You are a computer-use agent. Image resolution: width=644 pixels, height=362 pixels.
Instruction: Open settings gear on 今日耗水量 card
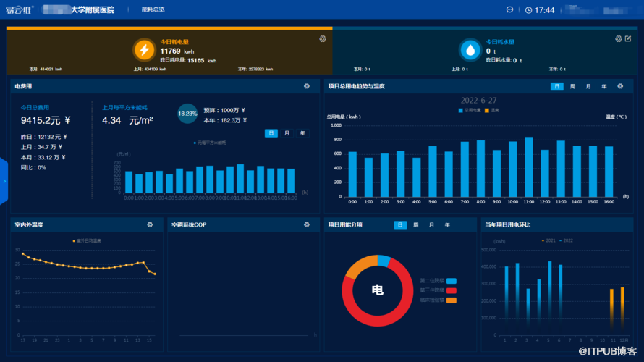tap(618, 38)
